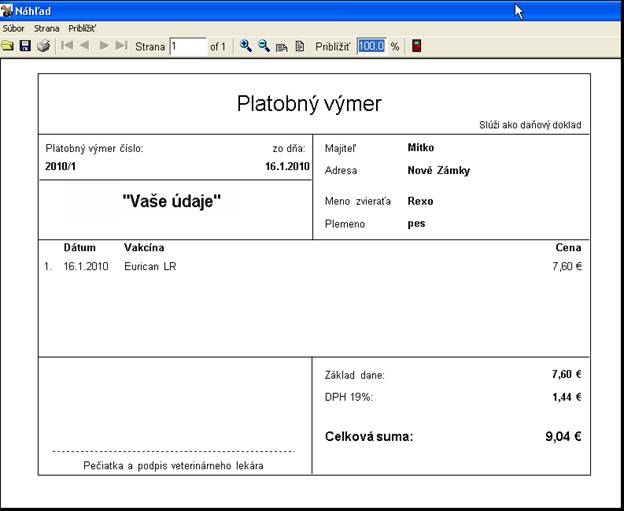The width and height of the screenshot is (624, 511).
Task: Click the Meno zvieraťa label
Action: 358,201
